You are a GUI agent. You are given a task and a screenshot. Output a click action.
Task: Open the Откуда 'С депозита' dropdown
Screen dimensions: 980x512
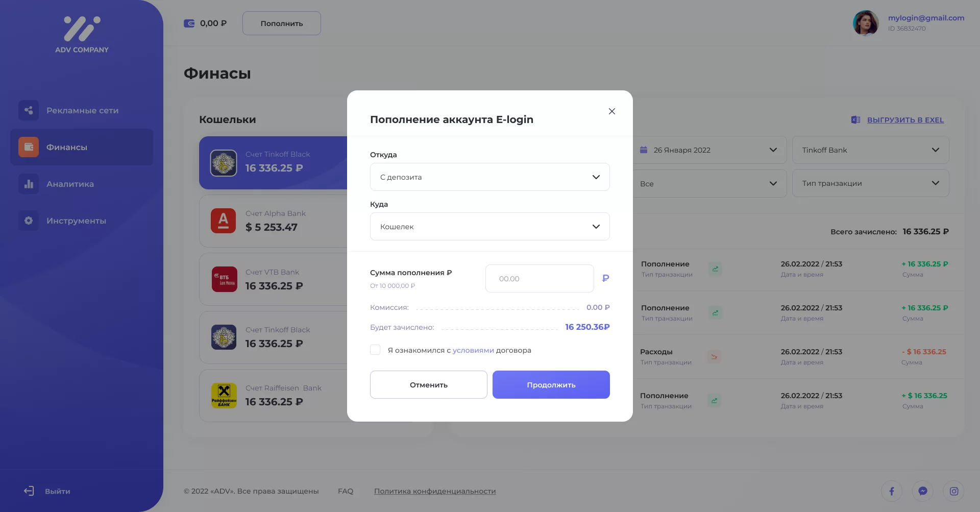click(x=490, y=177)
